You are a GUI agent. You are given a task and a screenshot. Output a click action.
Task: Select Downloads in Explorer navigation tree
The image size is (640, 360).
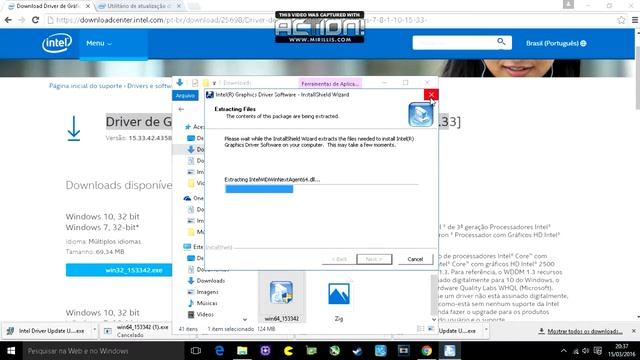tap(211, 281)
